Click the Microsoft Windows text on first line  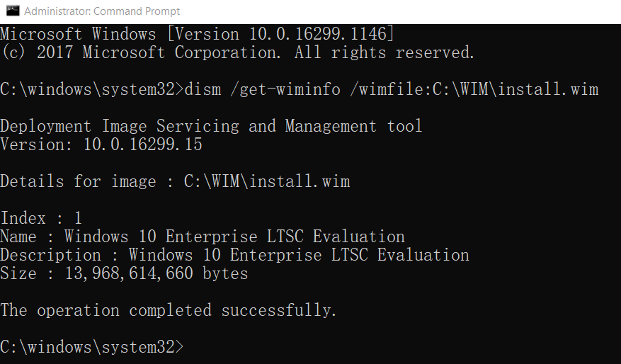[78, 34]
